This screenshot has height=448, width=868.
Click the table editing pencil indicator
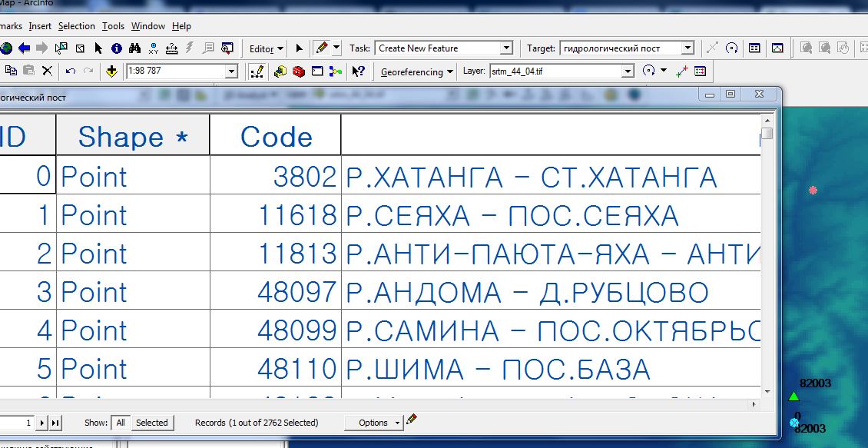pyautogui.click(x=411, y=420)
